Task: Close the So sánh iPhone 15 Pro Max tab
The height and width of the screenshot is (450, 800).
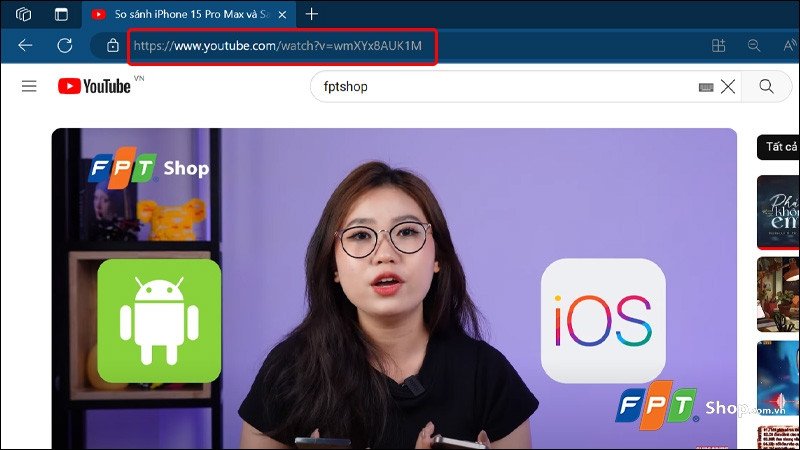Action: coord(282,15)
